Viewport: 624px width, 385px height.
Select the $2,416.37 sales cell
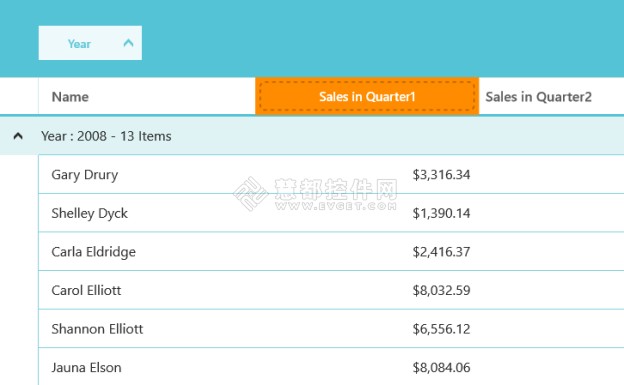click(x=367, y=252)
